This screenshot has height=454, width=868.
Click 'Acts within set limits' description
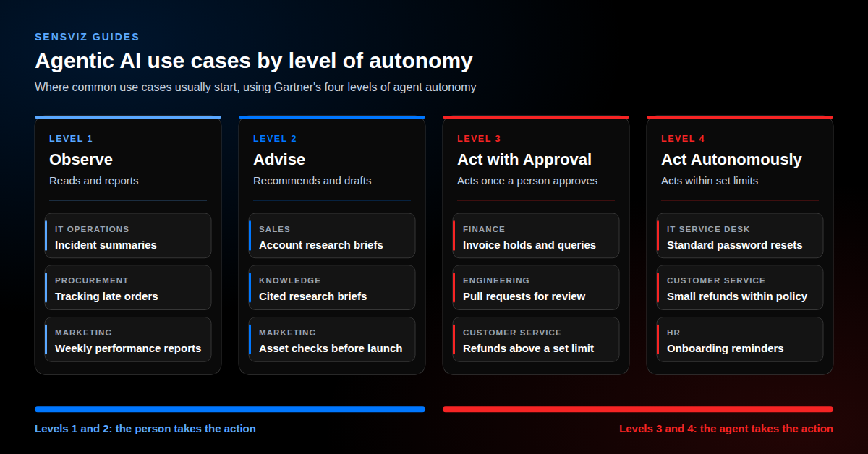(x=710, y=181)
